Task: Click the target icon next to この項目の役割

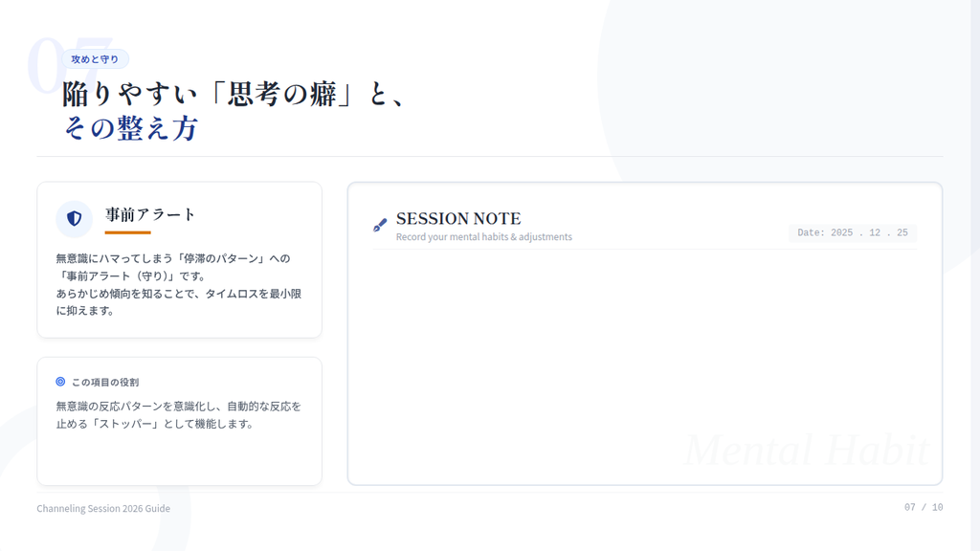Action: (x=60, y=382)
